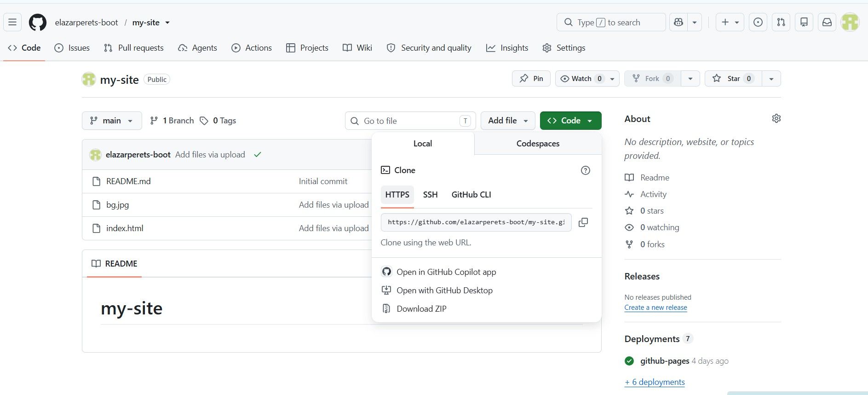The image size is (868, 395).
Task: Go to the GitHub homepage logo
Action: pyautogui.click(x=38, y=22)
